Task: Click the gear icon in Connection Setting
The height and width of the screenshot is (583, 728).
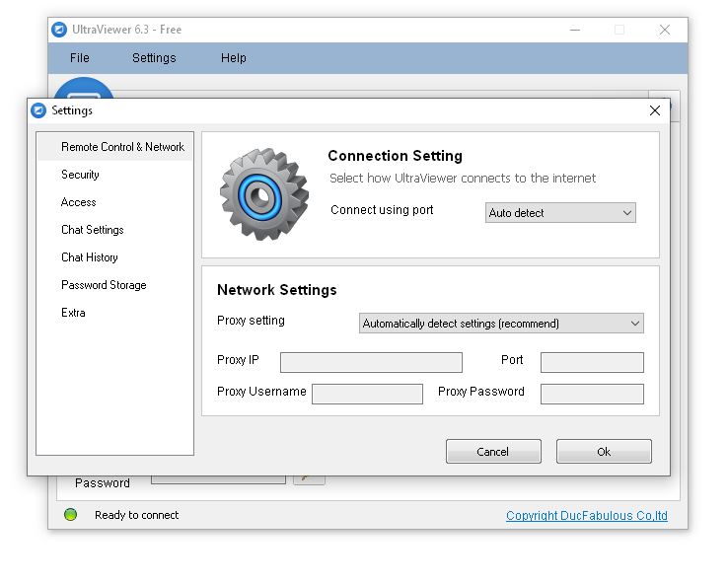Action: tap(263, 194)
